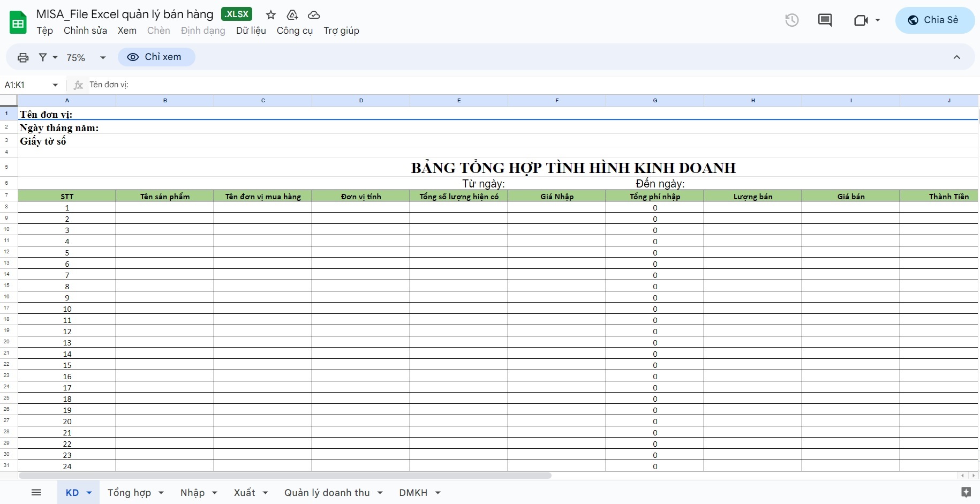
Task: Open the comments panel icon
Action: pyautogui.click(x=825, y=20)
